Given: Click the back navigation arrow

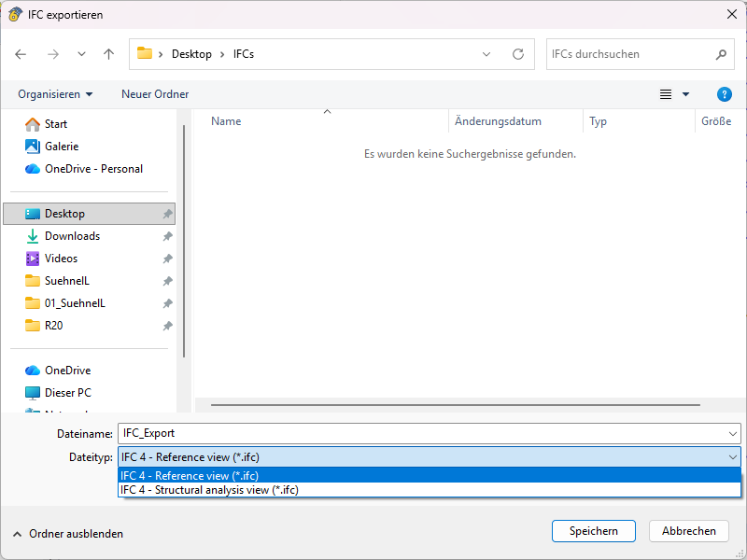Looking at the screenshot, I should click(21, 54).
